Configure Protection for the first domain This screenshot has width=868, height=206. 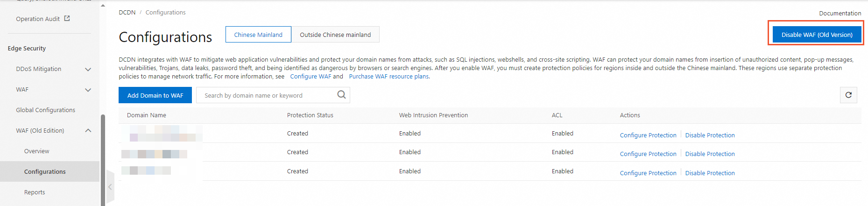[648, 135]
